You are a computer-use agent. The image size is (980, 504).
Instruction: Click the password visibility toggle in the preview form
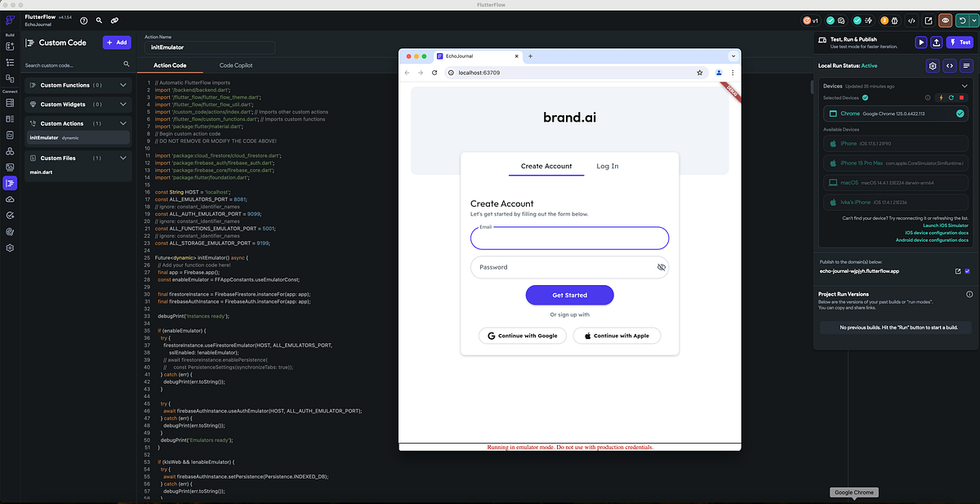(x=661, y=267)
